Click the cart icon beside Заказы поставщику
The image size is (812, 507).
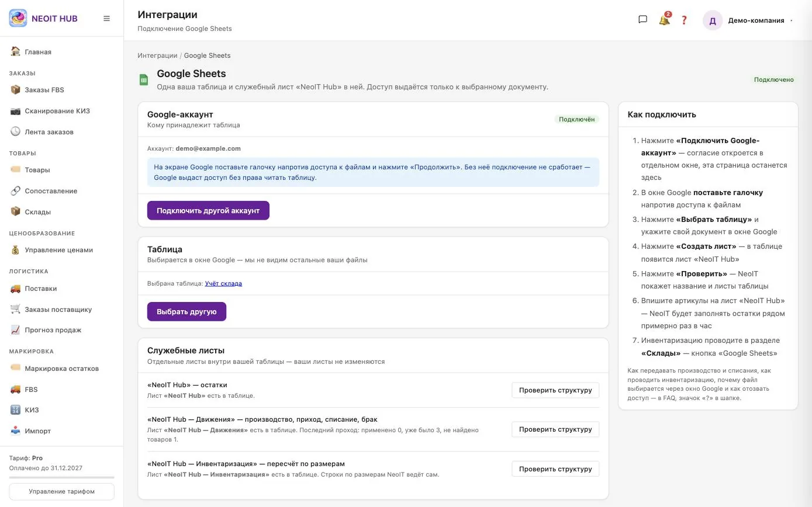[x=16, y=309]
